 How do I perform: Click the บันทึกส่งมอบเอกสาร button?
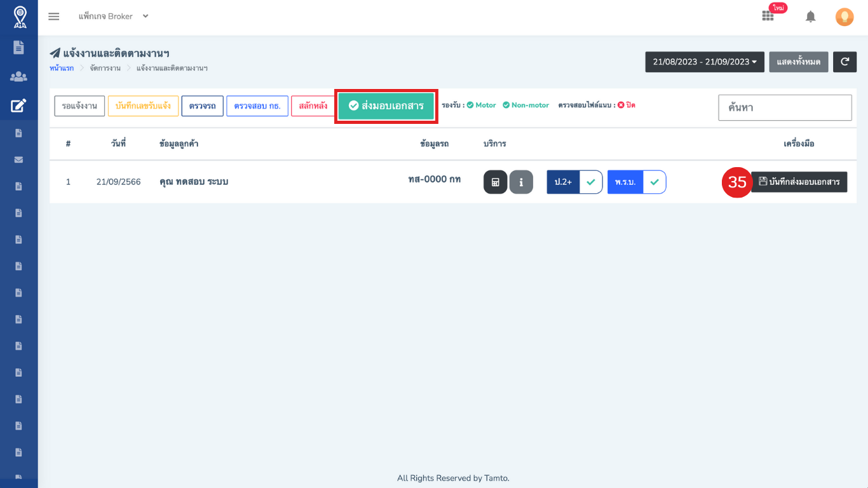(799, 182)
